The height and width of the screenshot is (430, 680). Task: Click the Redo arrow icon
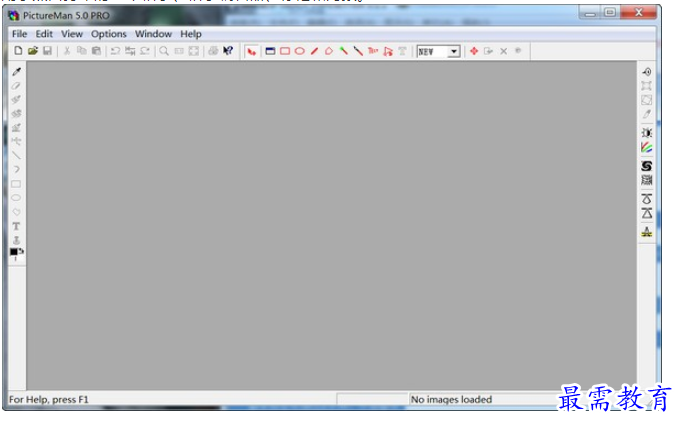145,51
